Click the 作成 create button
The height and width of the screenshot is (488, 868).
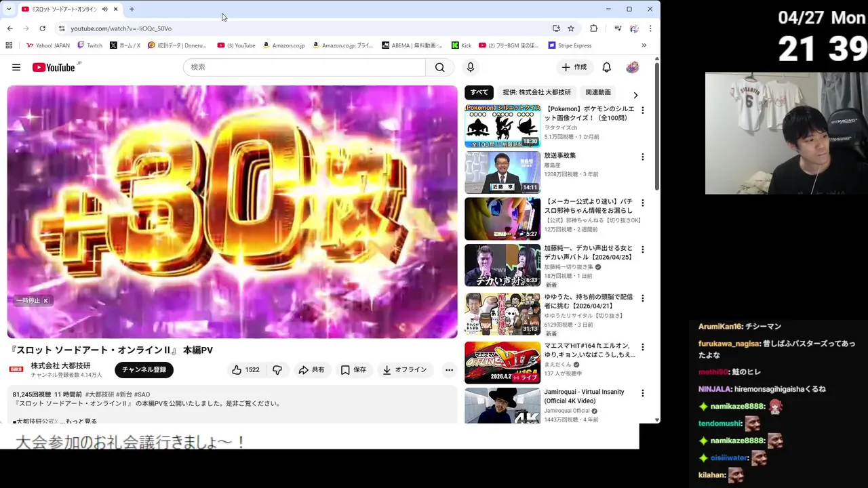tap(574, 67)
